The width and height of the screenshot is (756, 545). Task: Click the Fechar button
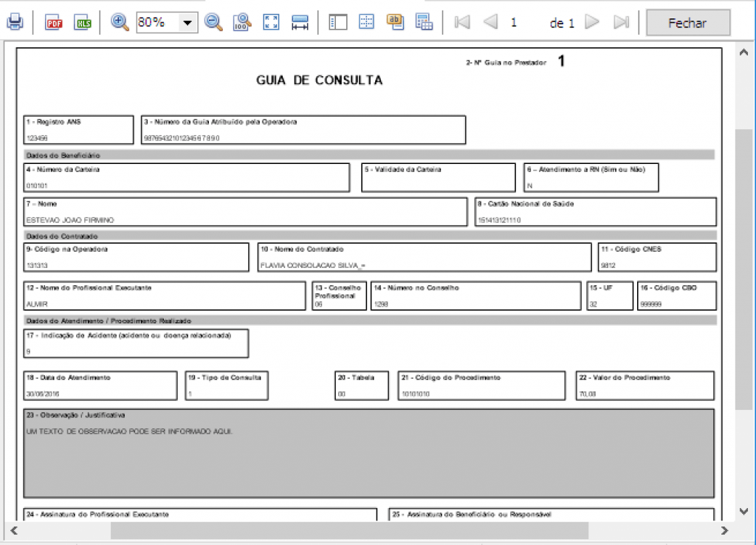point(687,23)
